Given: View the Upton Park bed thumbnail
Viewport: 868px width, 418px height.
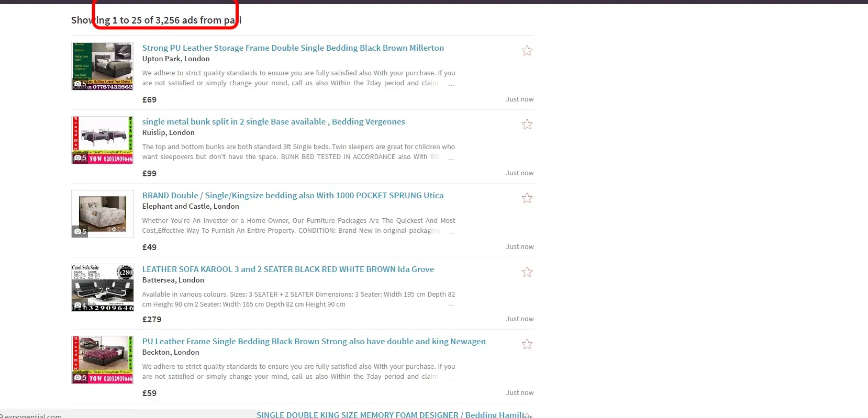Looking at the screenshot, I should [x=103, y=66].
